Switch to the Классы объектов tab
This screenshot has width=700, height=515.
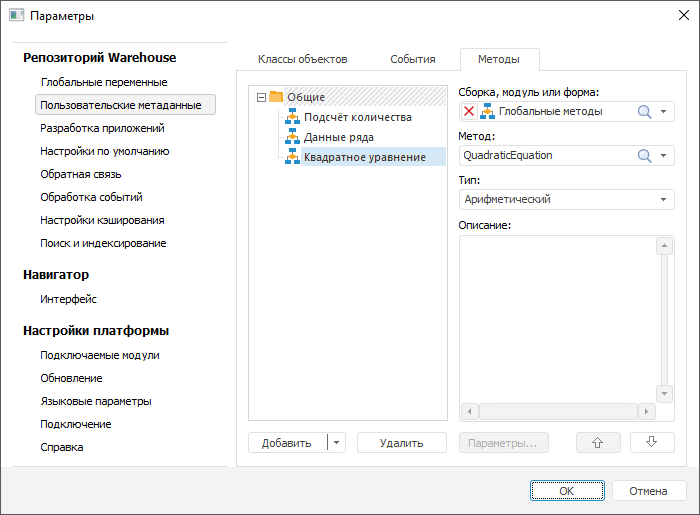(x=302, y=59)
